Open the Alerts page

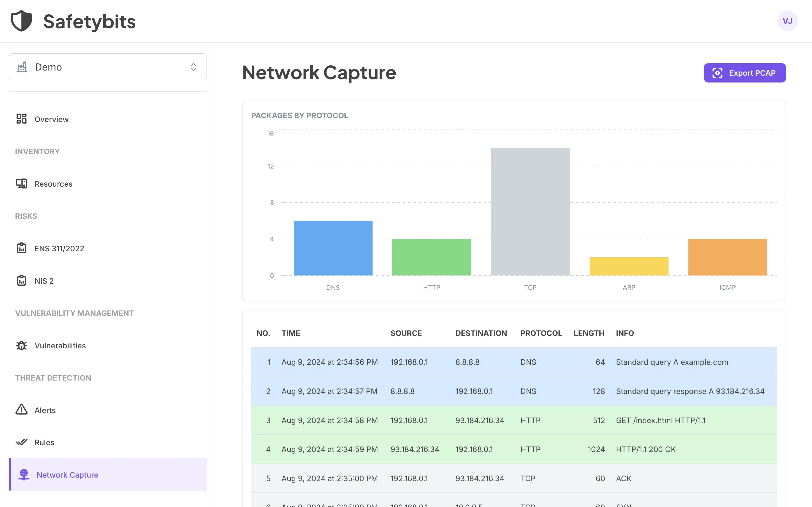point(45,410)
